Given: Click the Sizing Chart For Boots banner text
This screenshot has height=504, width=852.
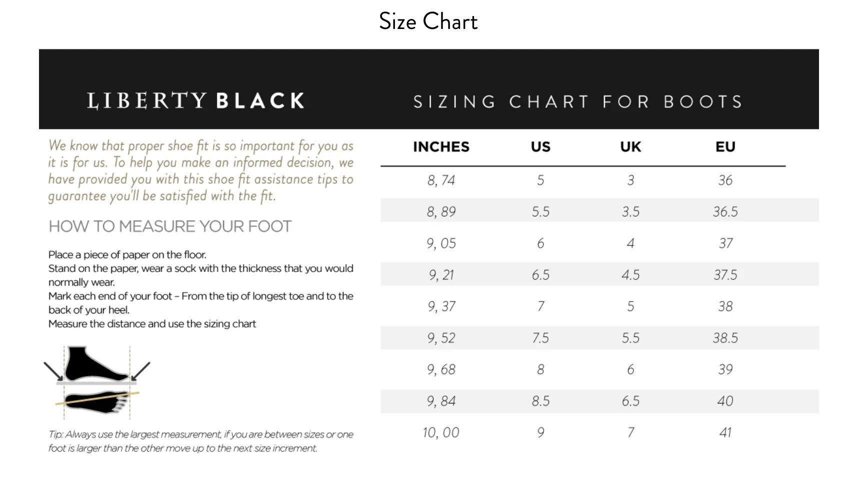Looking at the screenshot, I should point(577,102).
